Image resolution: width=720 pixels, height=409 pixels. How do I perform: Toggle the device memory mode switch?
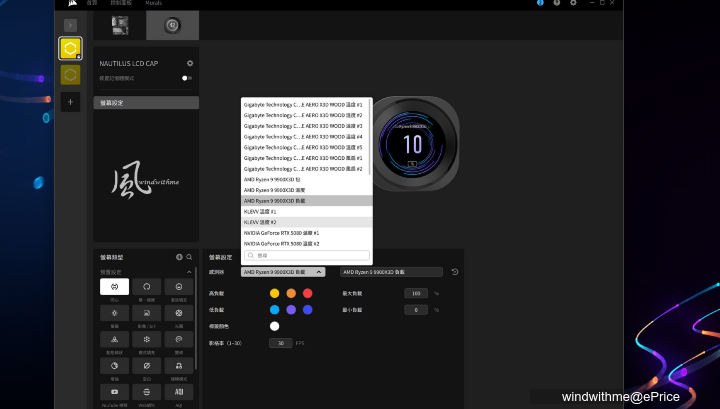[x=186, y=78]
